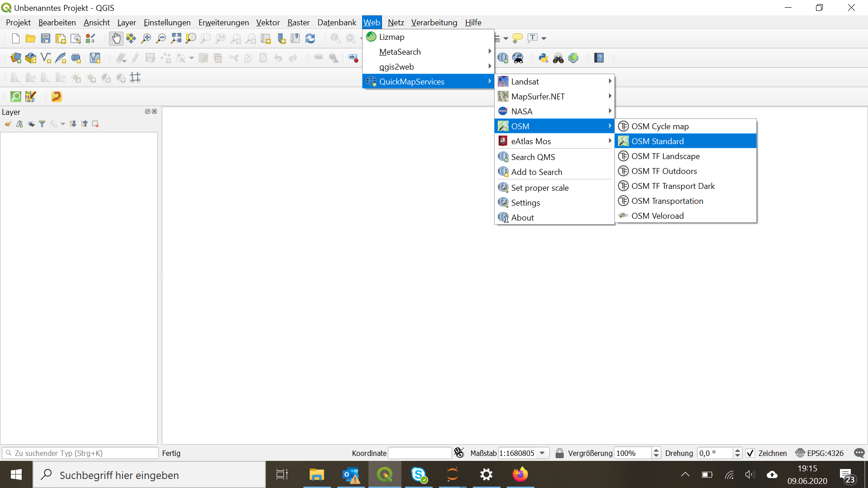Viewport: 868px width, 488px height.
Task: Click the blue help book icon
Action: 599,58
